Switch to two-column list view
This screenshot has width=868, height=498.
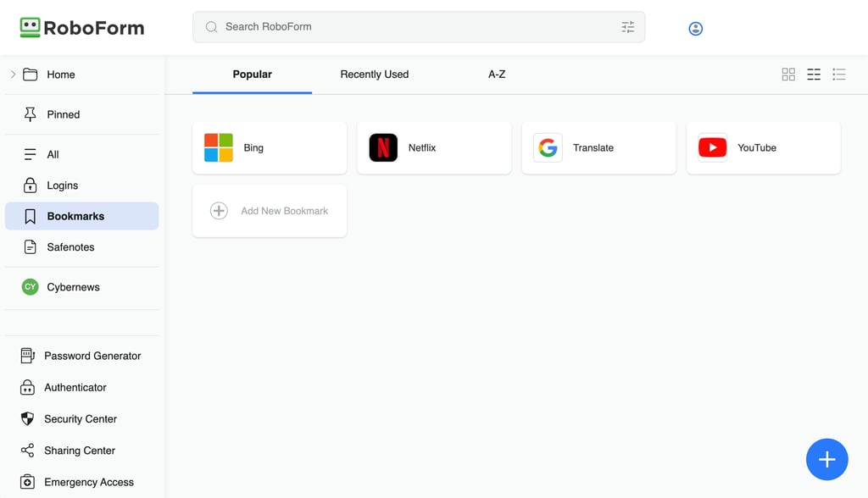pyautogui.click(x=814, y=75)
